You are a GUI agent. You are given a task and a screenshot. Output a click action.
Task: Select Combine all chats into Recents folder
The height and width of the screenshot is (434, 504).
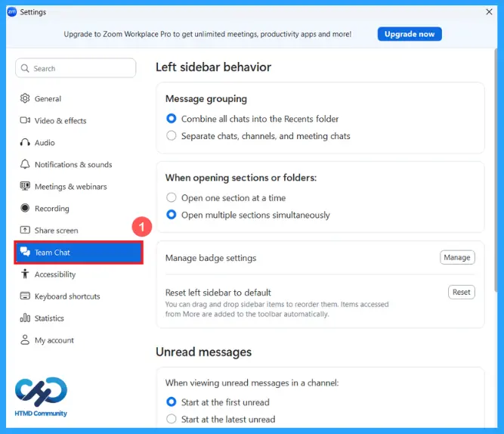(172, 119)
